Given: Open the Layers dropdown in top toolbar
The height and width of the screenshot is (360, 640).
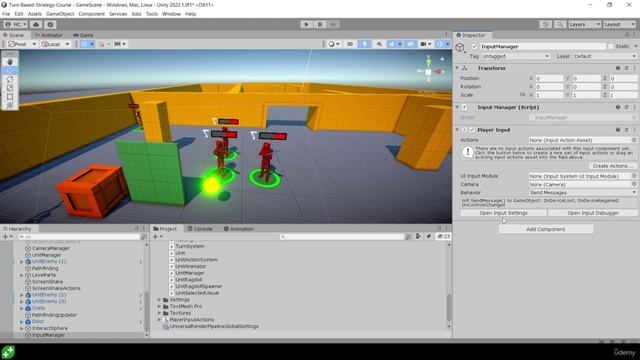Looking at the screenshot, I should [584, 24].
